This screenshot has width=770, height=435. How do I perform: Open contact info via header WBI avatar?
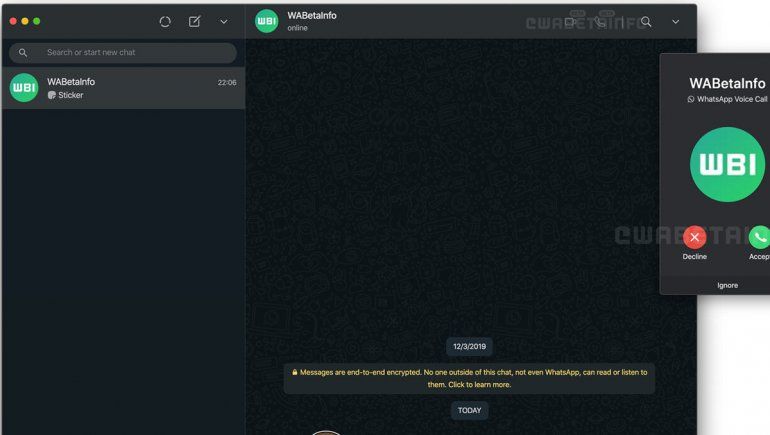(267, 21)
